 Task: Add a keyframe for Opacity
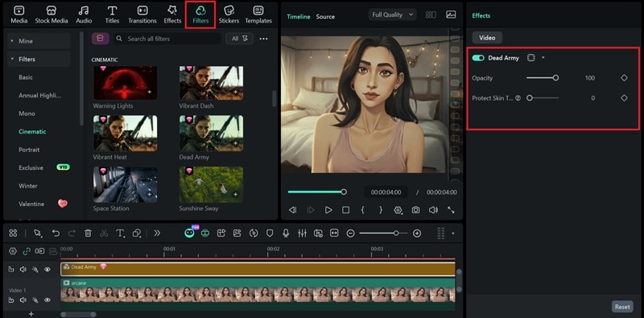624,77
